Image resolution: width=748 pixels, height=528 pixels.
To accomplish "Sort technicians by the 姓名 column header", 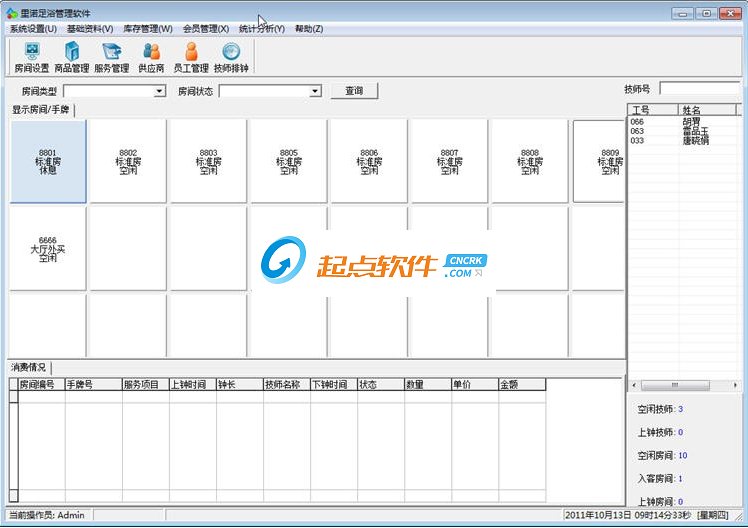I will (x=707, y=110).
